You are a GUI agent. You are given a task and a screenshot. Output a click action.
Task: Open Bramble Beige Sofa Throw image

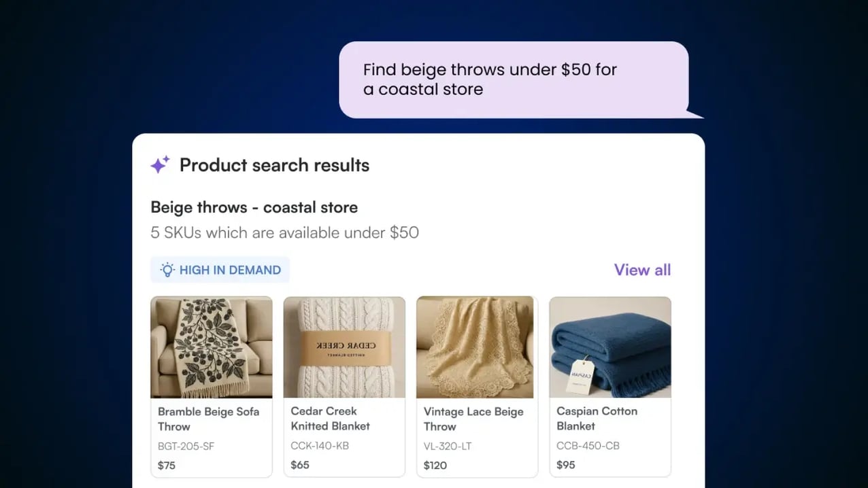[x=212, y=347]
